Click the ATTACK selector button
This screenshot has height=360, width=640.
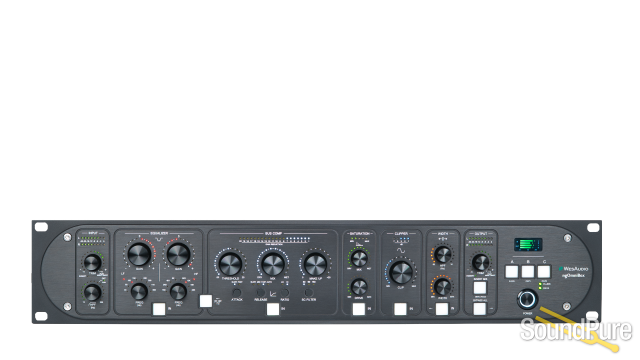point(237,293)
